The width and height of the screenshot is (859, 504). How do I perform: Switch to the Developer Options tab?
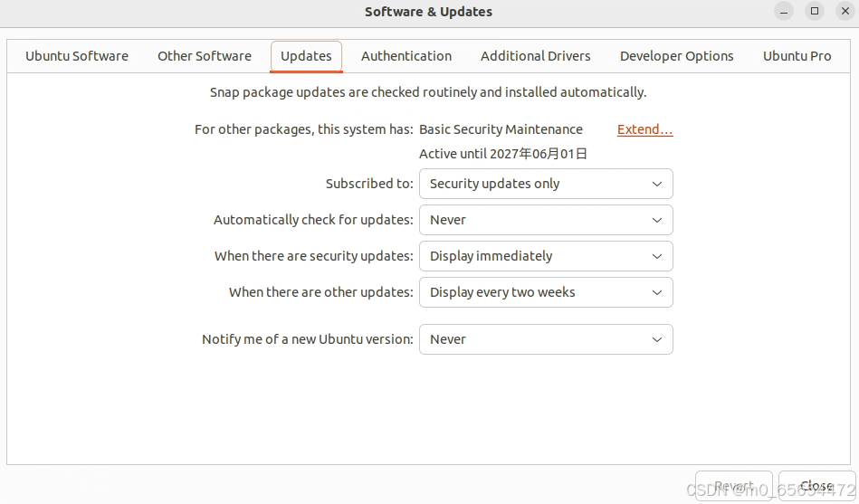pyautogui.click(x=676, y=56)
